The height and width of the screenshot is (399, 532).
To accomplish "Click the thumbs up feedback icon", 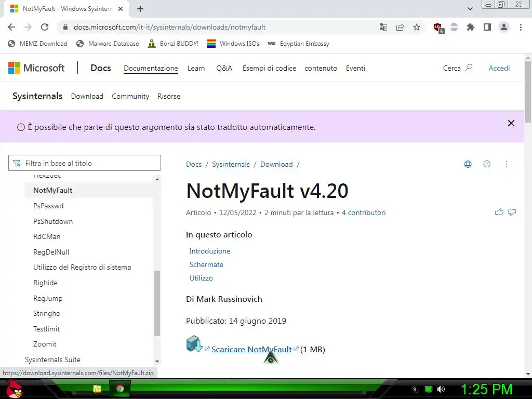I will pos(499,212).
